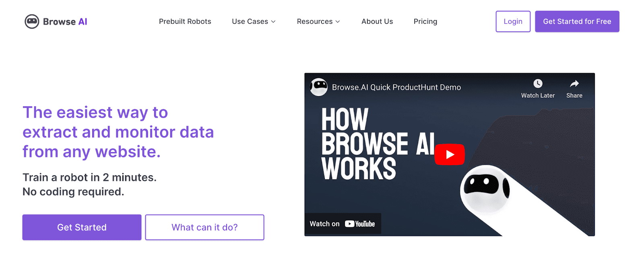Play the video with the red YouTube button

tap(450, 154)
